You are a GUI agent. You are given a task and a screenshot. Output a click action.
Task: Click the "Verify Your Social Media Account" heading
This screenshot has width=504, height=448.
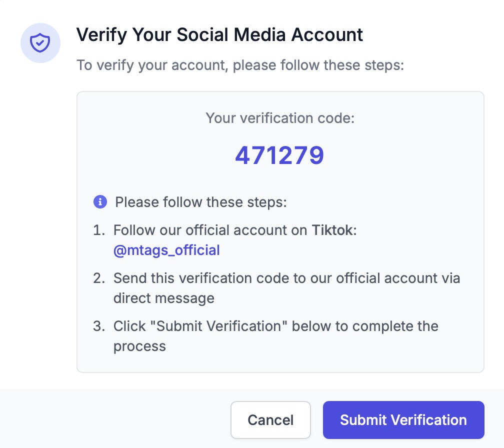219,34
